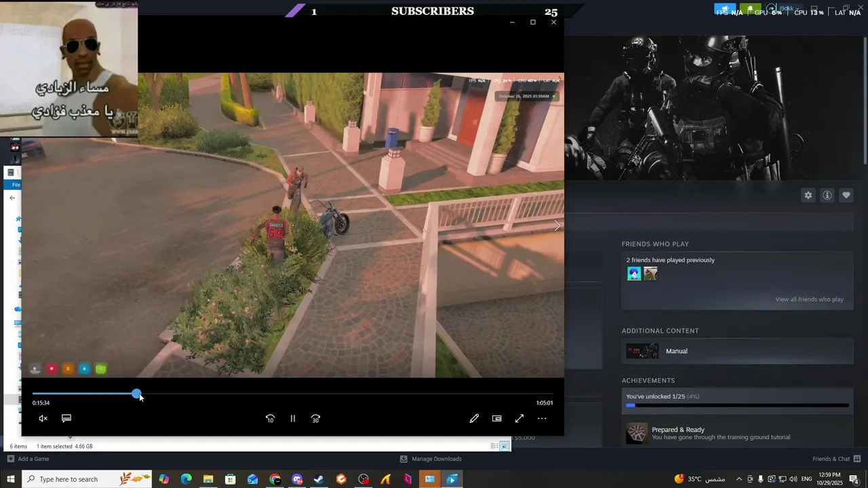This screenshot has width=868, height=488.
Task: Click the microphone tray icon
Action: tap(760, 479)
